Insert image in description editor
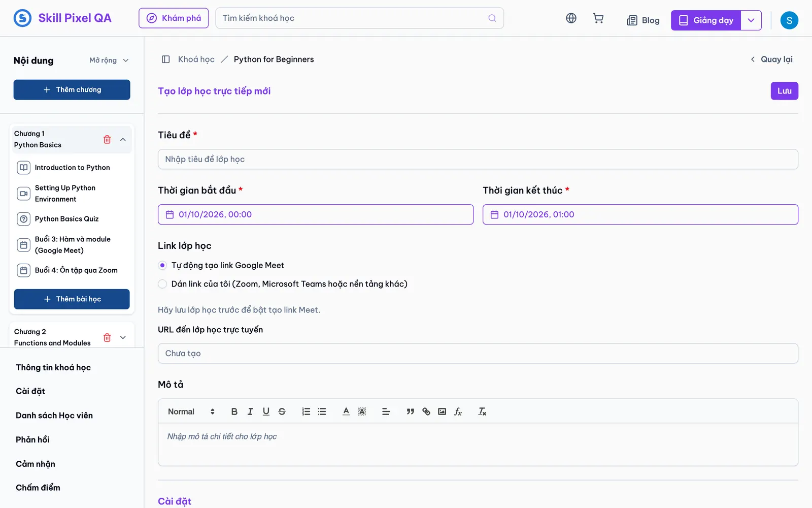The image size is (812, 508). pyautogui.click(x=442, y=411)
